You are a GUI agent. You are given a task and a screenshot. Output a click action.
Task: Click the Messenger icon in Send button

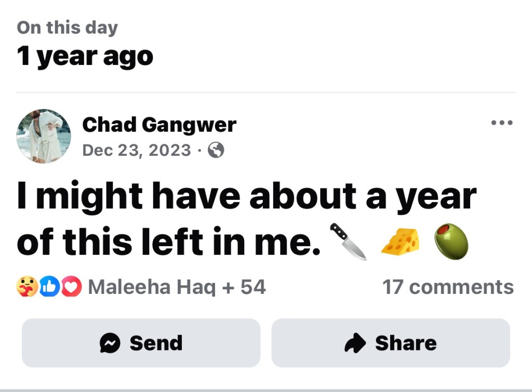point(110,343)
